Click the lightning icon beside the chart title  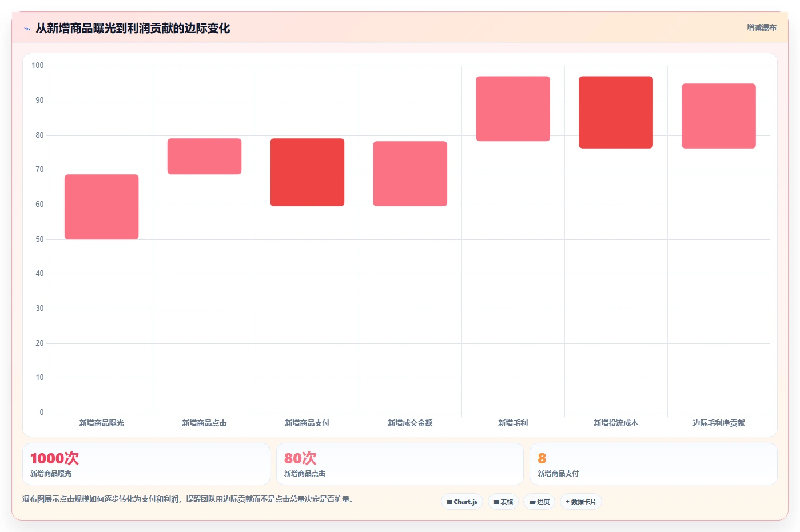27,29
